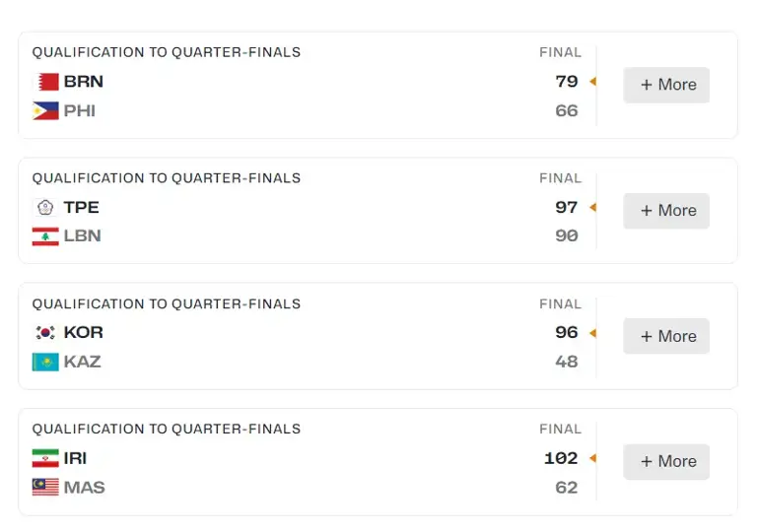Open the BRN team link
757x532 pixels.
[x=84, y=82]
